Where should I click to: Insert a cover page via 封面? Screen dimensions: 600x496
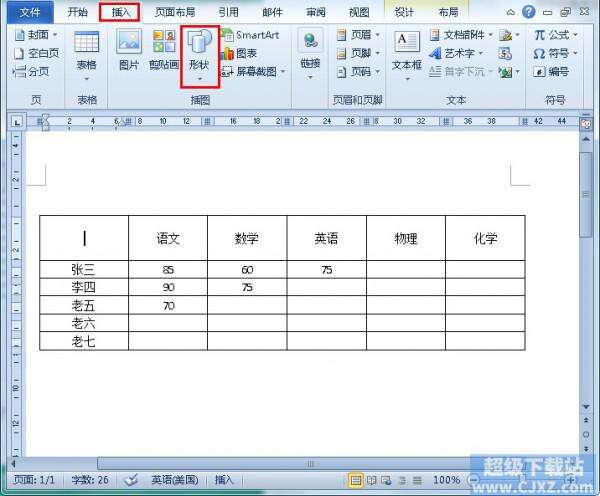[36, 35]
